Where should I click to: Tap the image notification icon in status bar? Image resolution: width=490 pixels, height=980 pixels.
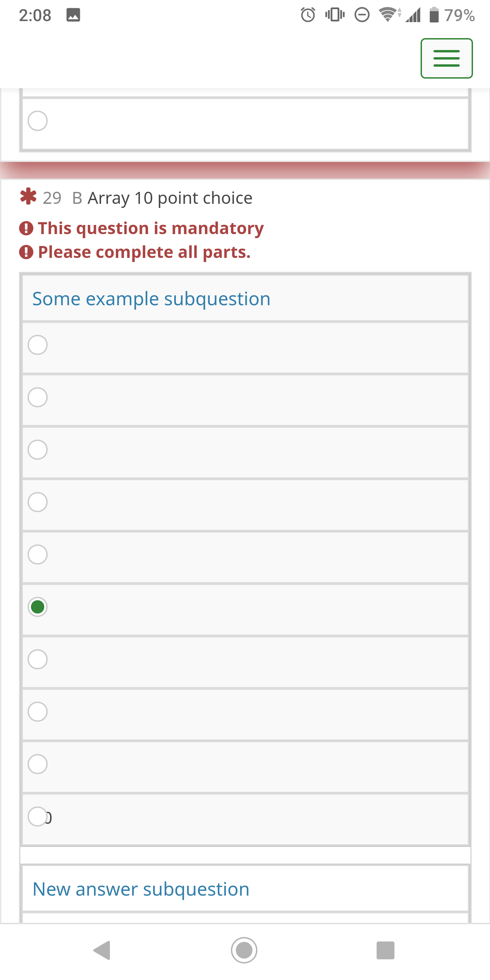click(x=73, y=15)
